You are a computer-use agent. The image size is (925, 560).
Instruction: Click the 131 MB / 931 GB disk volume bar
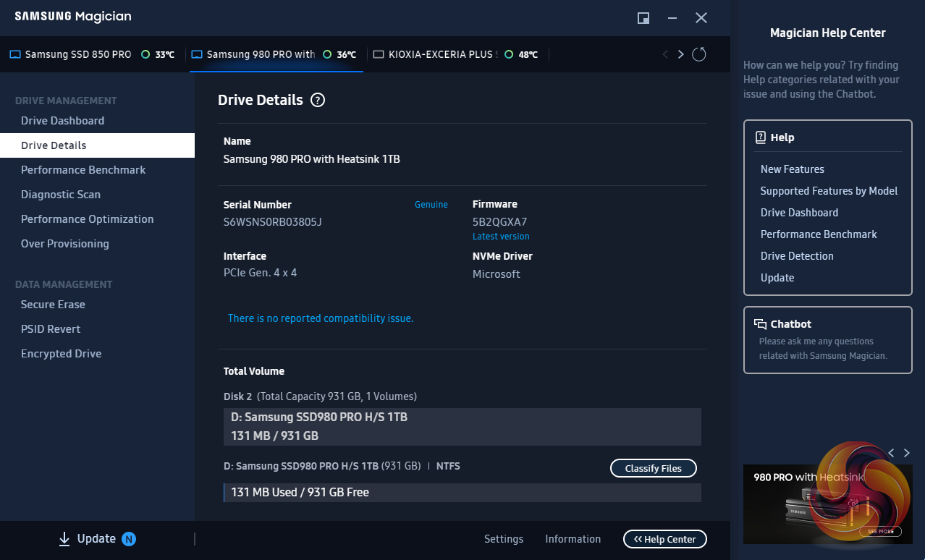coord(462,427)
